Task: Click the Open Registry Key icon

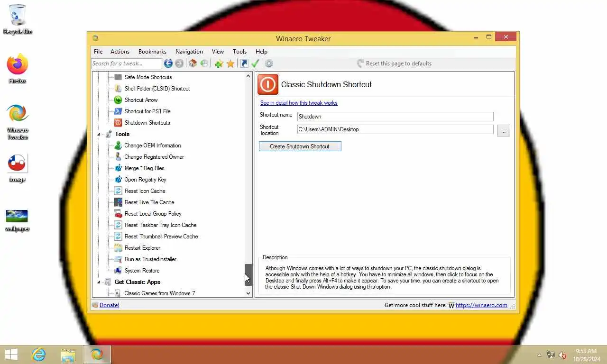Action: click(118, 180)
